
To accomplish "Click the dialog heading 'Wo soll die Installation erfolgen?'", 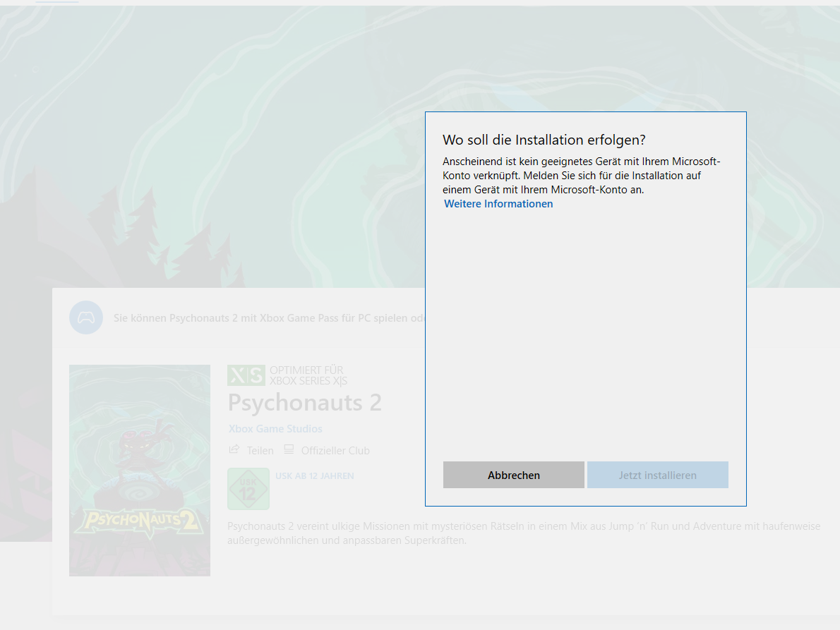I will tap(544, 140).
